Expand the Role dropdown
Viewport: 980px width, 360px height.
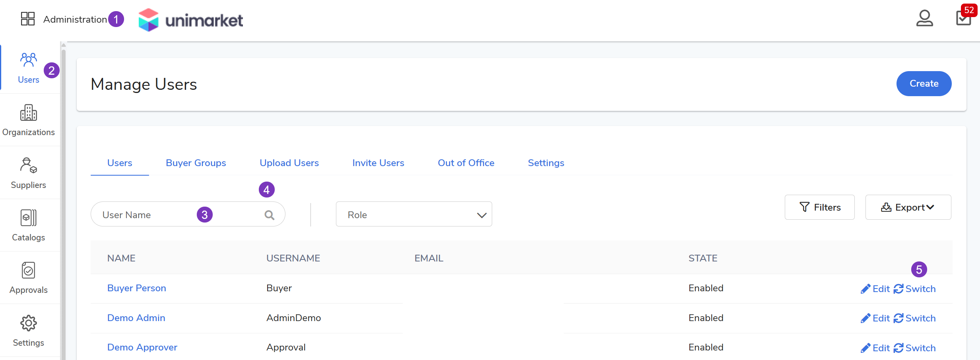click(x=413, y=215)
